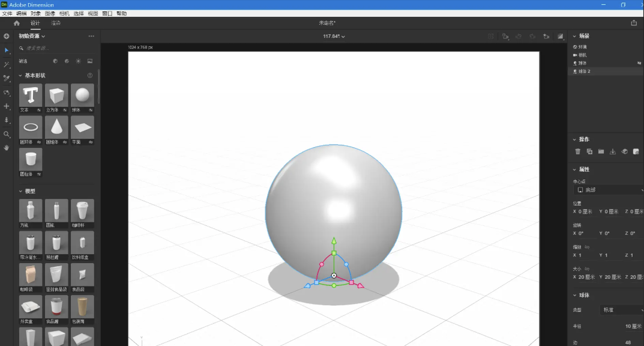The image size is (644, 346).
Task: Go to the Home screen icon
Action: pyautogui.click(x=17, y=23)
